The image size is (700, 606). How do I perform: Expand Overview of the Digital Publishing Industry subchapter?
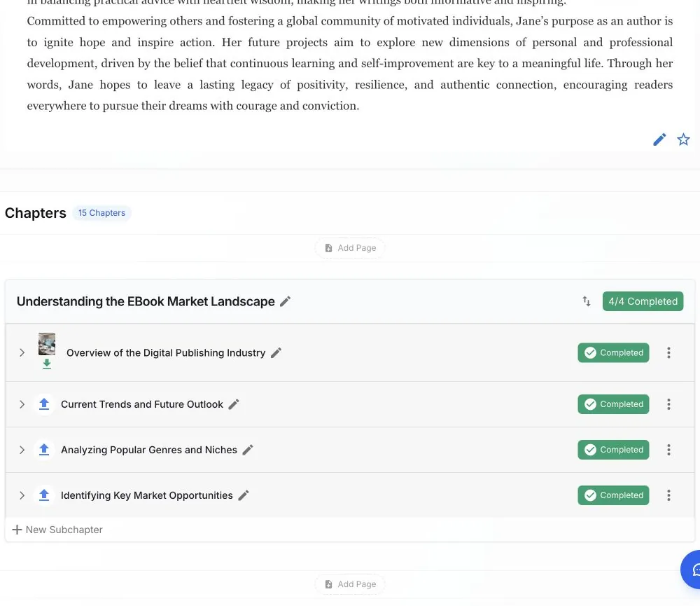point(22,352)
